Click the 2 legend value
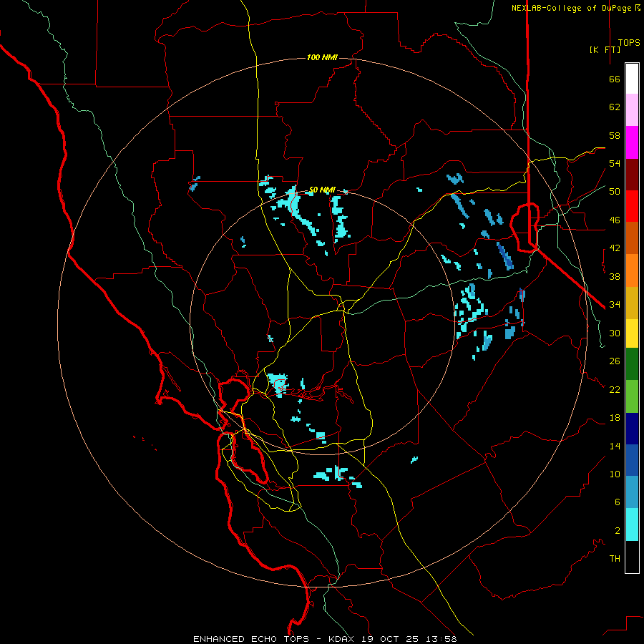This screenshot has height=644, width=644. [x=617, y=530]
